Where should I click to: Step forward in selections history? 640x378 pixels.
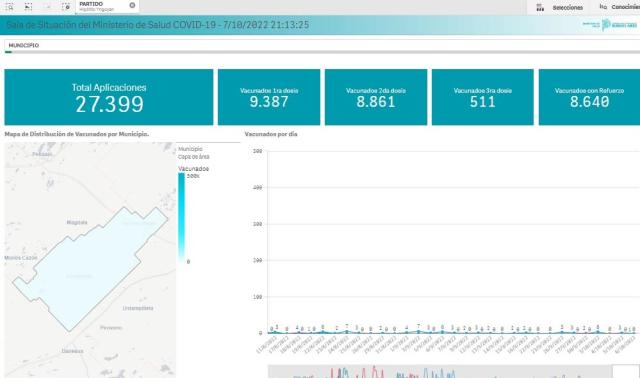point(47,7)
